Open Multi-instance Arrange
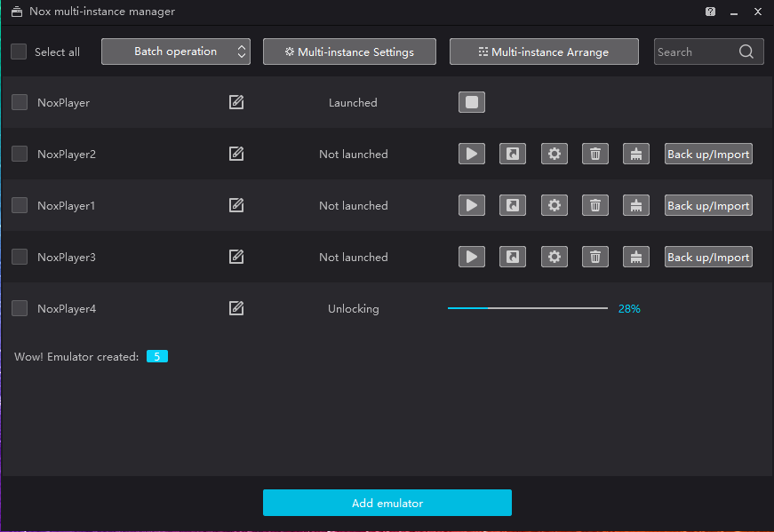The width and height of the screenshot is (774, 532). pyautogui.click(x=544, y=52)
